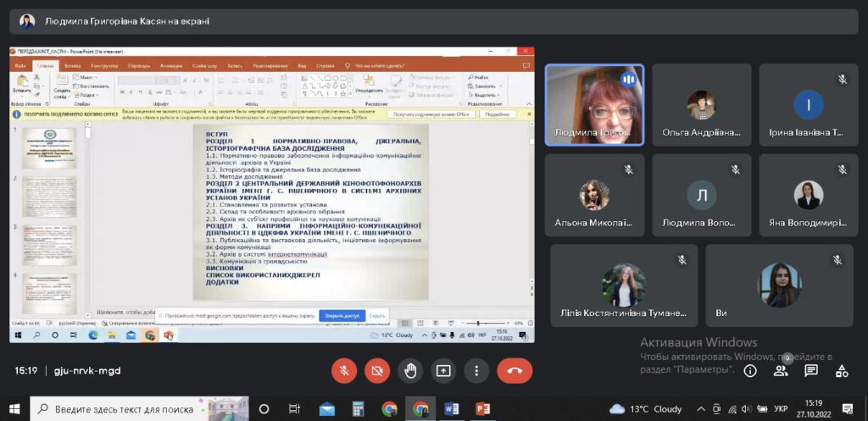Open Calculator from the taskbar
This screenshot has width=868, height=421.
[x=358, y=408]
